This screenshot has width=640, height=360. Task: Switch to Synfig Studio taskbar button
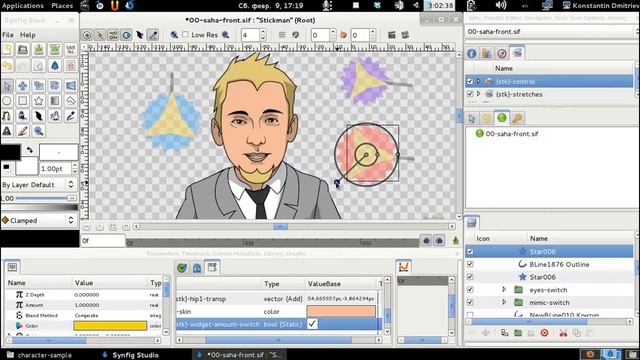coord(131,355)
